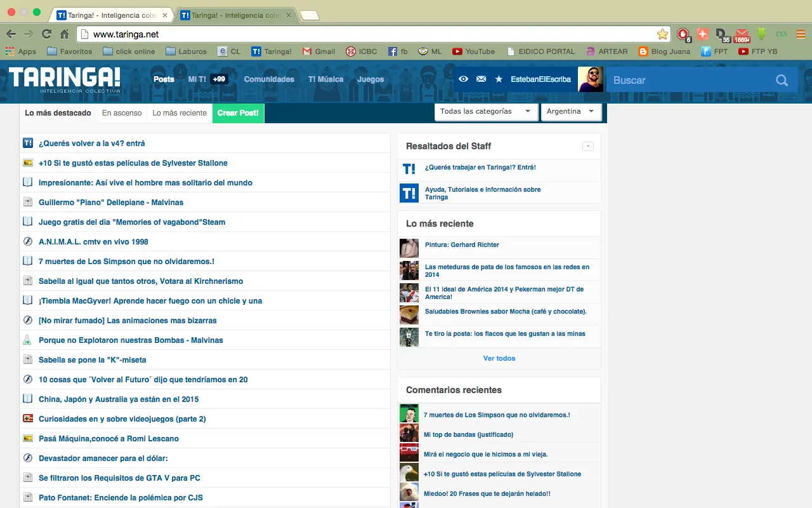The width and height of the screenshot is (812, 508).
Task: Click the red plus extension icon
Action: 702,34
